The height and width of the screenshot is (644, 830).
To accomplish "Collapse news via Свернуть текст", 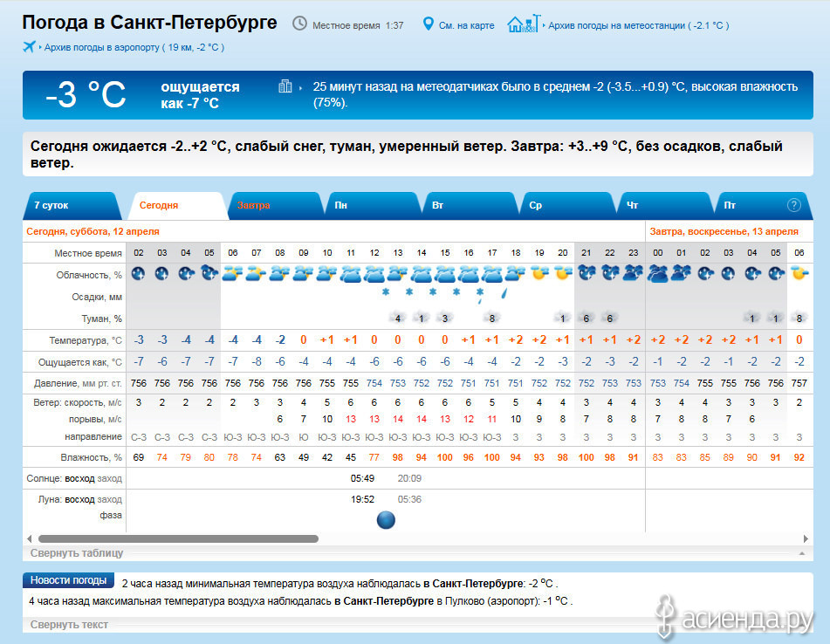I will [x=69, y=625].
